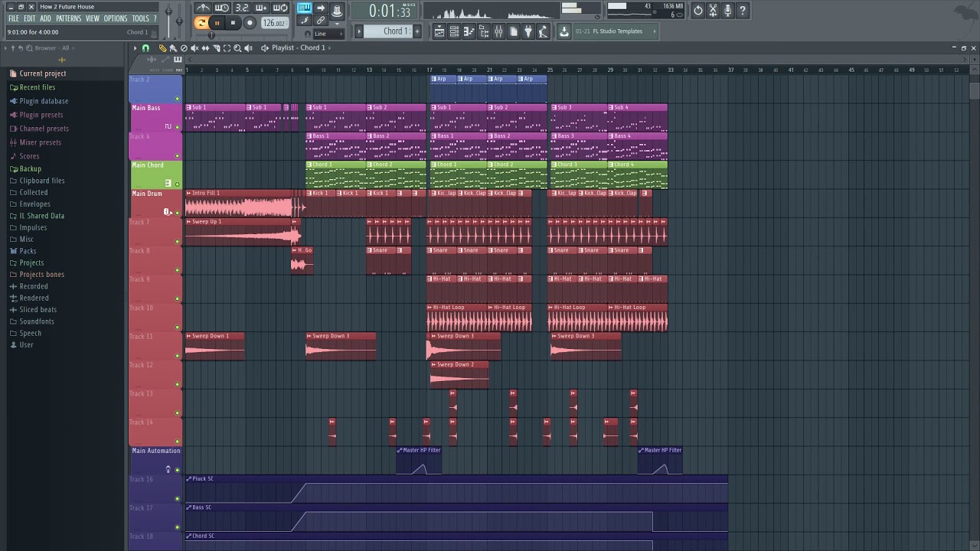Click the Playlist magnet snap icon

click(x=145, y=47)
